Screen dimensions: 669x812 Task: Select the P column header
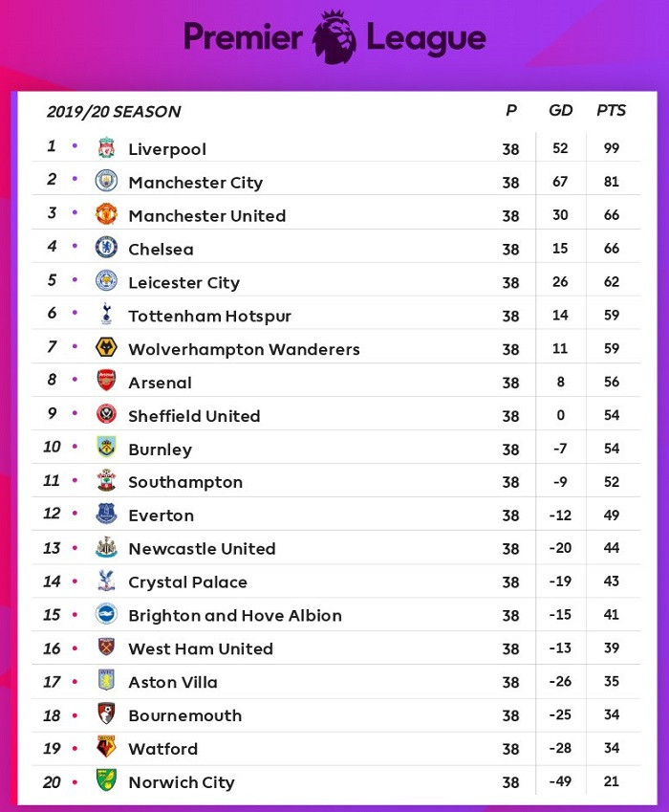pos(511,111)
